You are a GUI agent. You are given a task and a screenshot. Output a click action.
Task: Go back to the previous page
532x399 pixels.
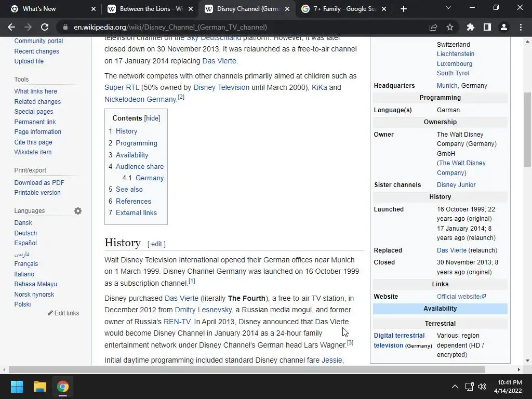[x=11, y=27]
